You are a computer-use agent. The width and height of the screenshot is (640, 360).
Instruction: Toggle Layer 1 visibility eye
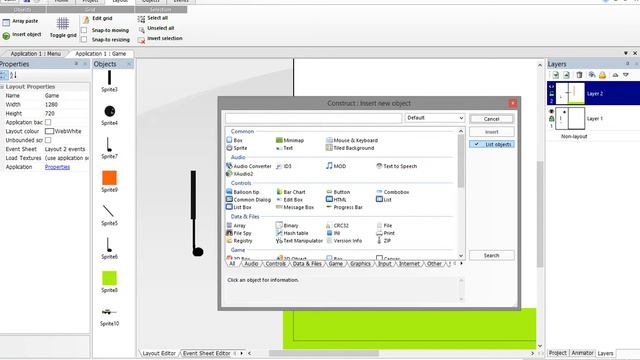(x=551, y=111)
